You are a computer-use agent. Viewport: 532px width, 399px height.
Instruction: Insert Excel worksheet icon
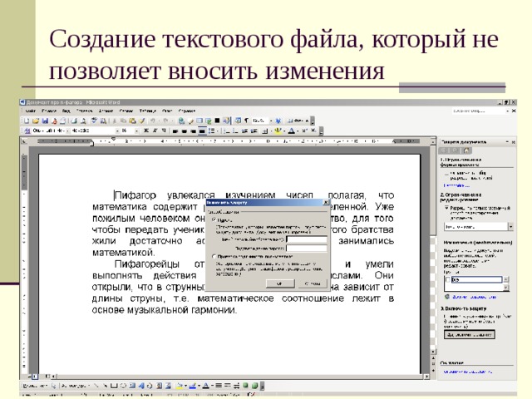(209, 121)
